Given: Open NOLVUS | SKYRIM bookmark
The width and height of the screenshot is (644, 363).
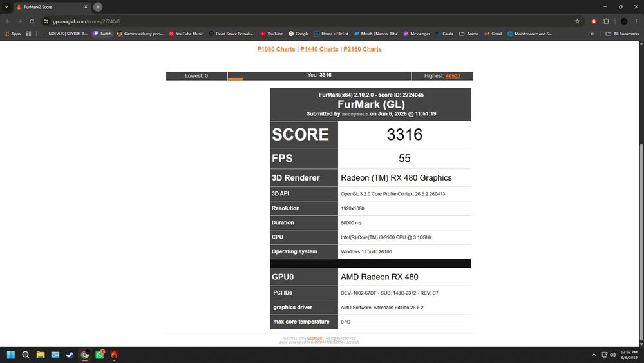Looking at the screenshot, I should (64, 34).
